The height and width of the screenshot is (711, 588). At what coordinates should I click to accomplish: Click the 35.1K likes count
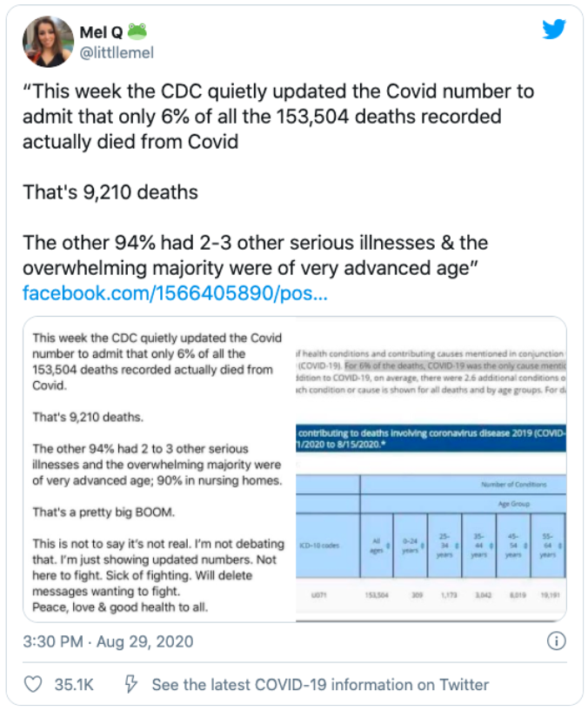[x=75, y=685]
